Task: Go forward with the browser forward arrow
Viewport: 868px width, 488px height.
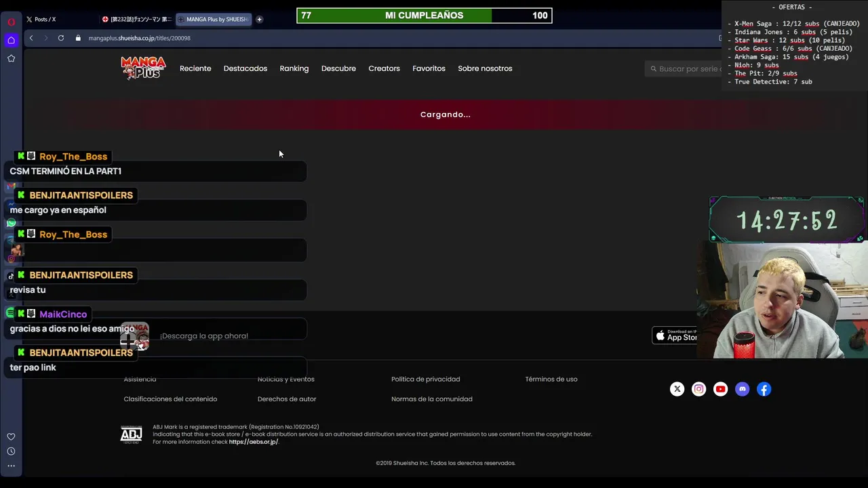Action: pyautogui.click(x=45, y=38)
